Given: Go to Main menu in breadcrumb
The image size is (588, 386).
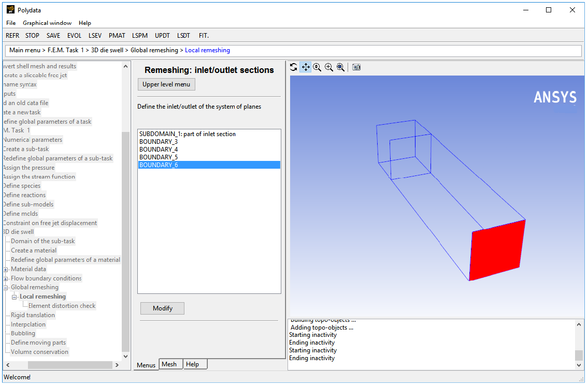Looking at the screenshot, I should (25, 50).
